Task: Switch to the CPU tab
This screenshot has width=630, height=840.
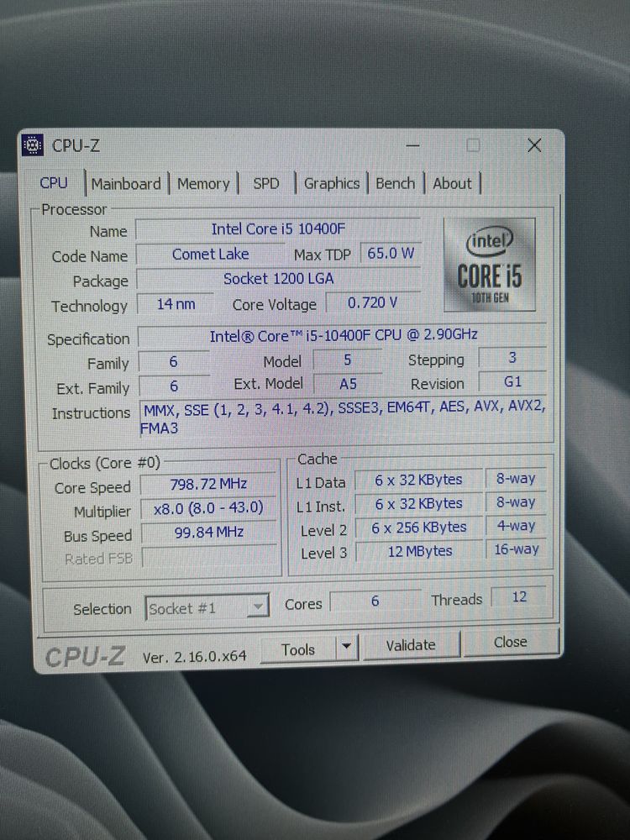Action: 54,183
